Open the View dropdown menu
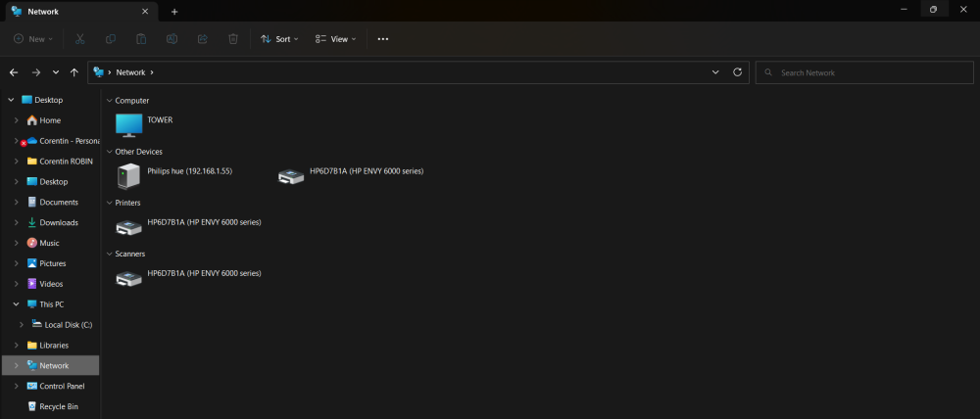The image size is (980, 419). click(335, 39)
